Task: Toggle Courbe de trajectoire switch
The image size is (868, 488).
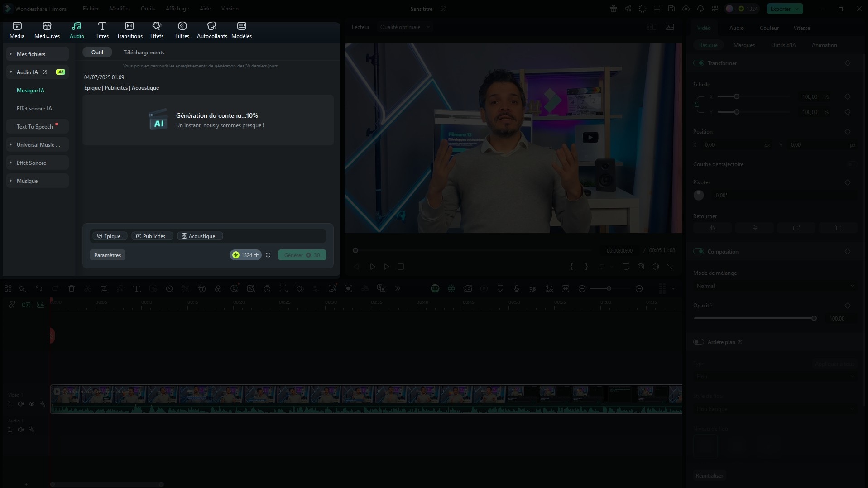Action: (x=852, y=164)
